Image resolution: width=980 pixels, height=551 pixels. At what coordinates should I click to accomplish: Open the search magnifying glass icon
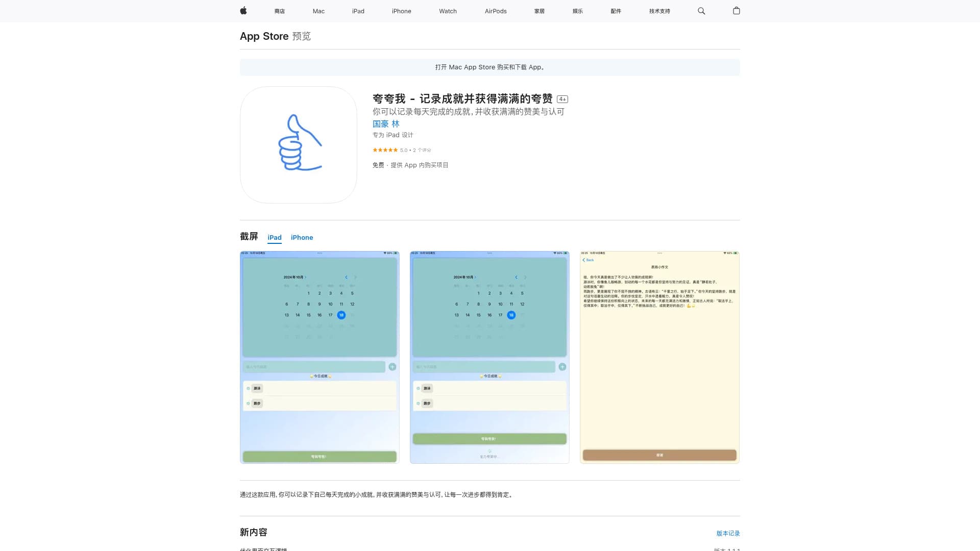pyautogui.click(x=701, y=11)
